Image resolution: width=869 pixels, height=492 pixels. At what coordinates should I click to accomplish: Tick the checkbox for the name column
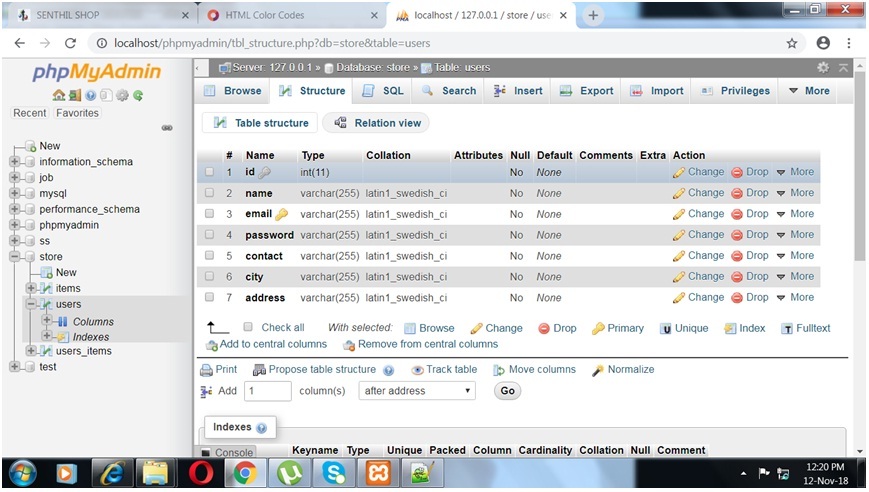210,193
